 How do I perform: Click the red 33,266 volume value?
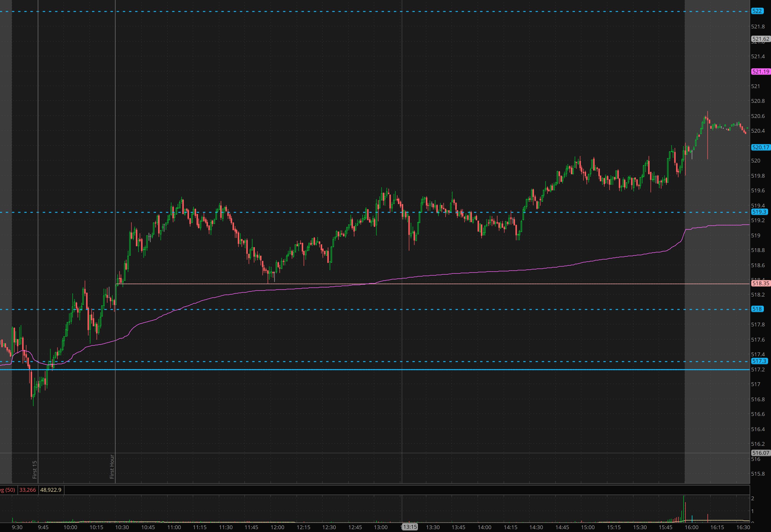click(28, 490)
